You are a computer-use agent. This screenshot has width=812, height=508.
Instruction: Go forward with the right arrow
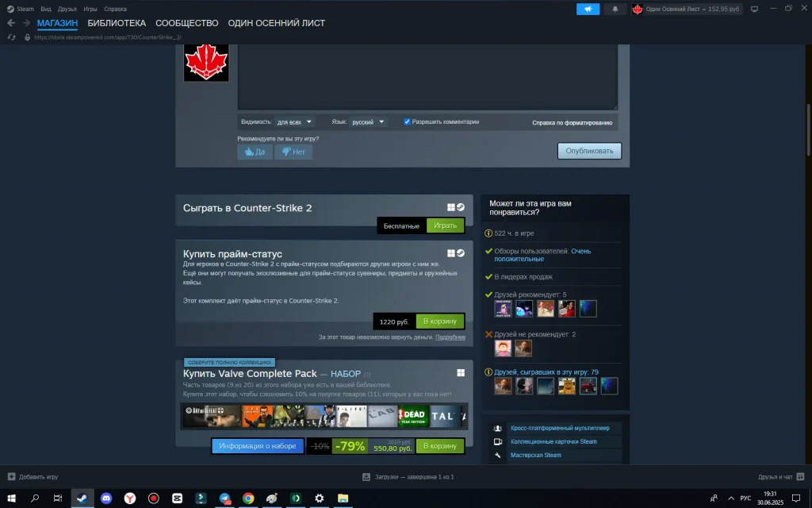[26, 23]
